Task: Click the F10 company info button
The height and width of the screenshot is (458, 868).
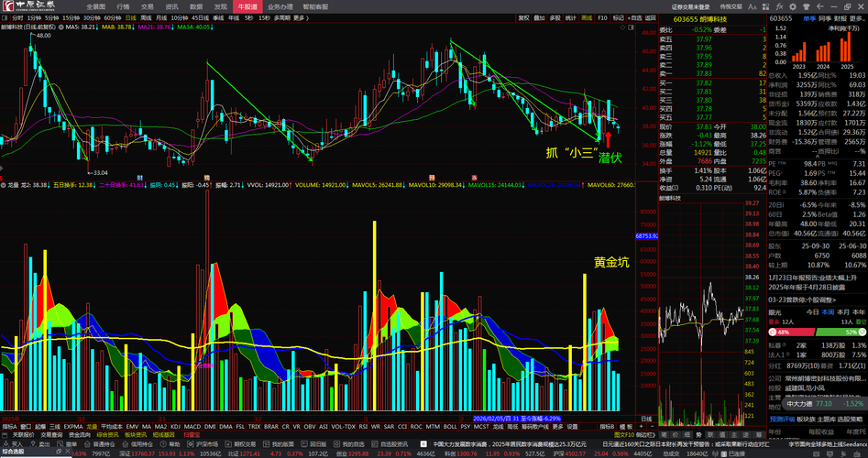Action: (602, 17)
